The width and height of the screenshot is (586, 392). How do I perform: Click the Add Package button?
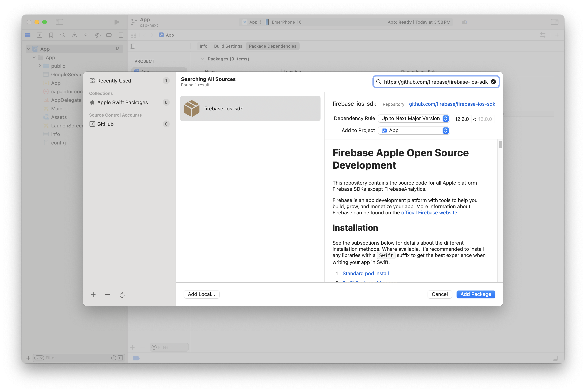(x=476, y=294)
